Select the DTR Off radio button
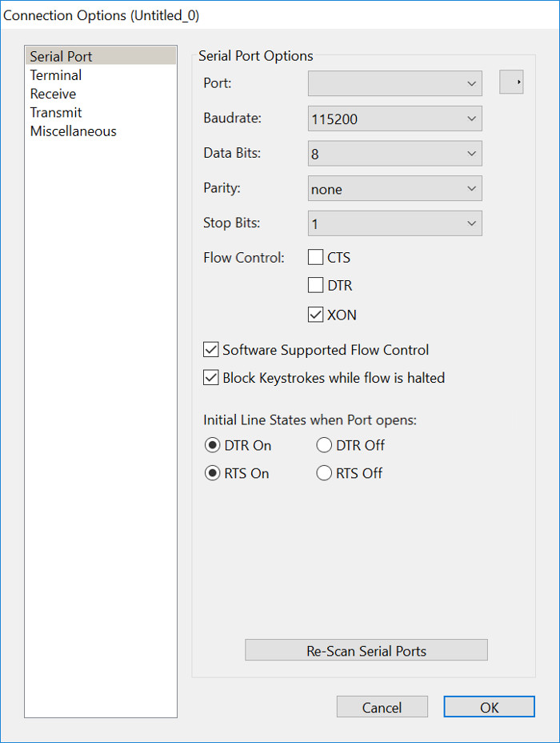560x743 pixels. point(324,446)
